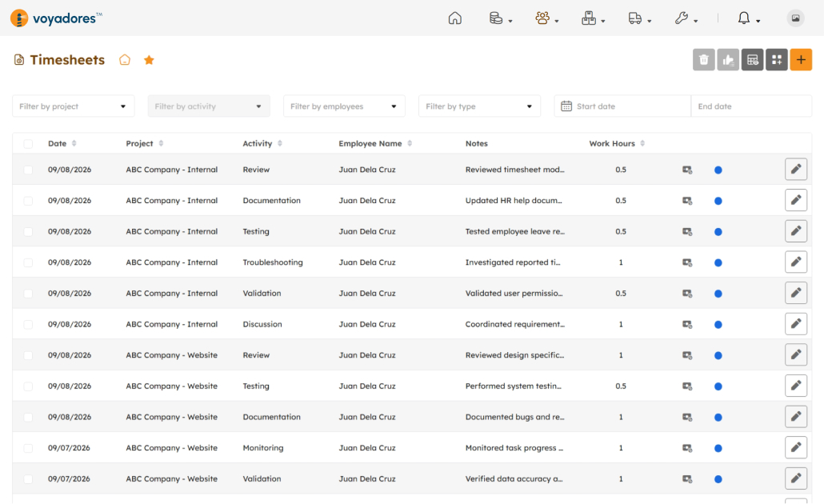The image size is (824, 504).
Task: Sort by the Project column header
Action: [x=145, y=143]
